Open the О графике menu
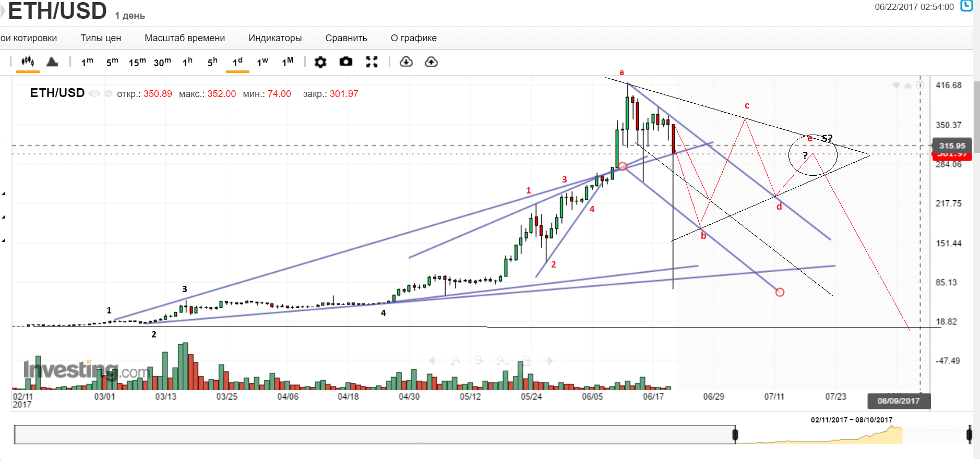Image resolution: width=980 pixels, height=460 pixels. click(413, 38)
